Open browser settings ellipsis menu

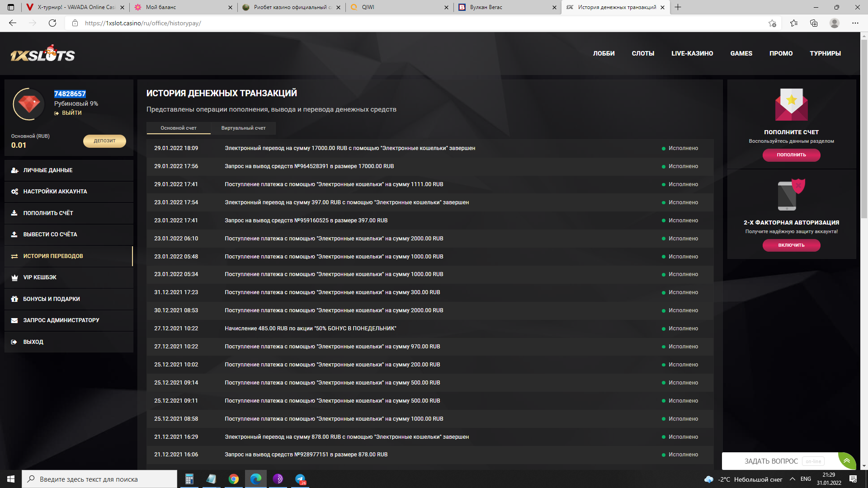[x=855, y=23]
